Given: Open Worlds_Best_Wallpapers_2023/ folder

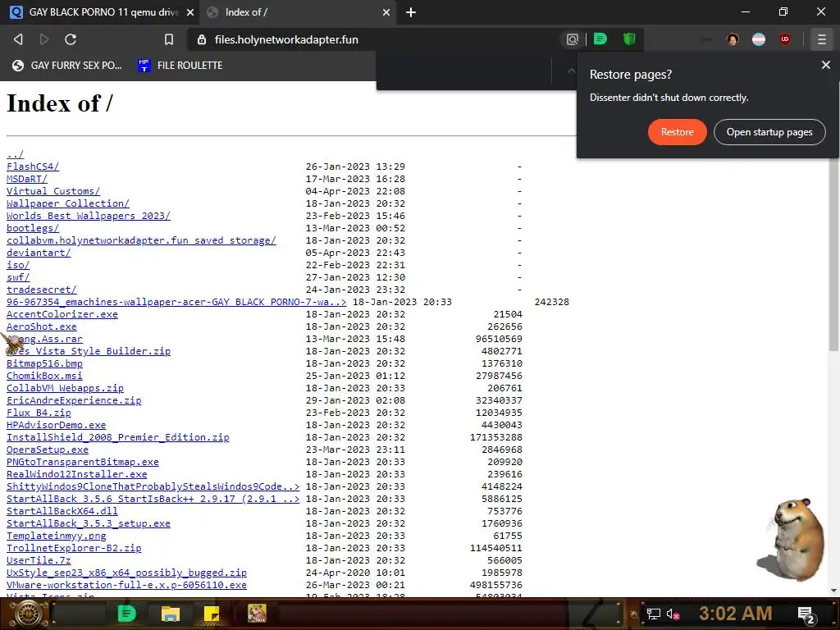Looking at the screenshot, I should tap(89, 216).
